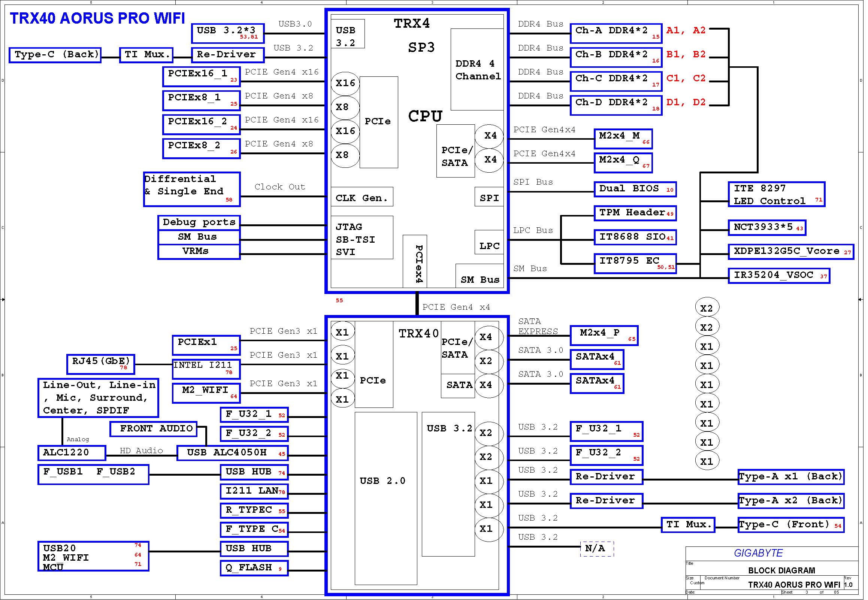Click the TRX40 AORUS PRO WIFI heading
This screenshot has width=868, height=600.
97,18
